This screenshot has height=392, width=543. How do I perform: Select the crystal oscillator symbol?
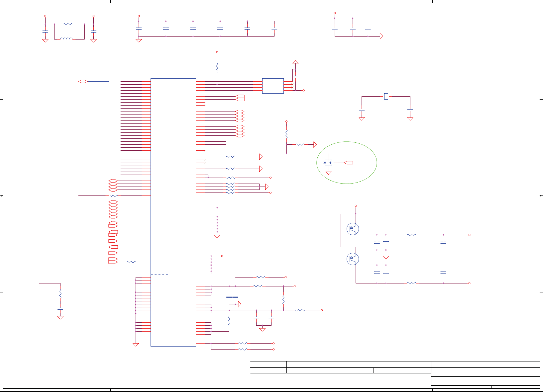386,97
